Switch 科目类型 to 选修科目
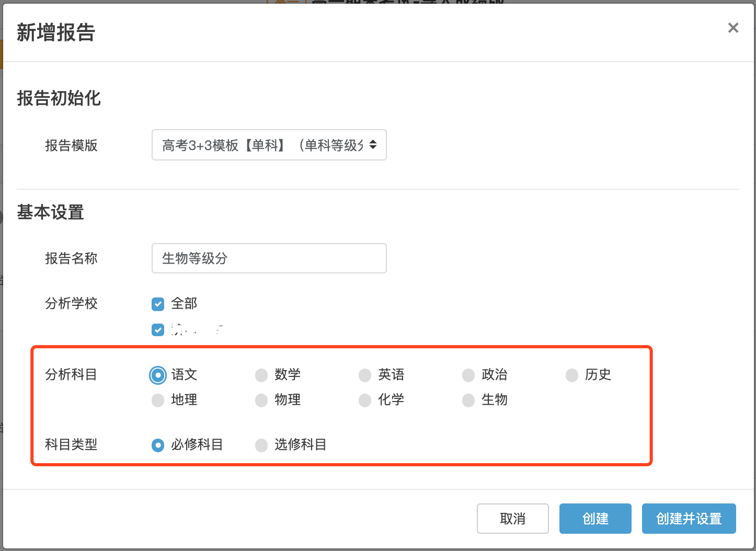The height and width of the screenshot is (551, 756). click(x=261, y=445)
